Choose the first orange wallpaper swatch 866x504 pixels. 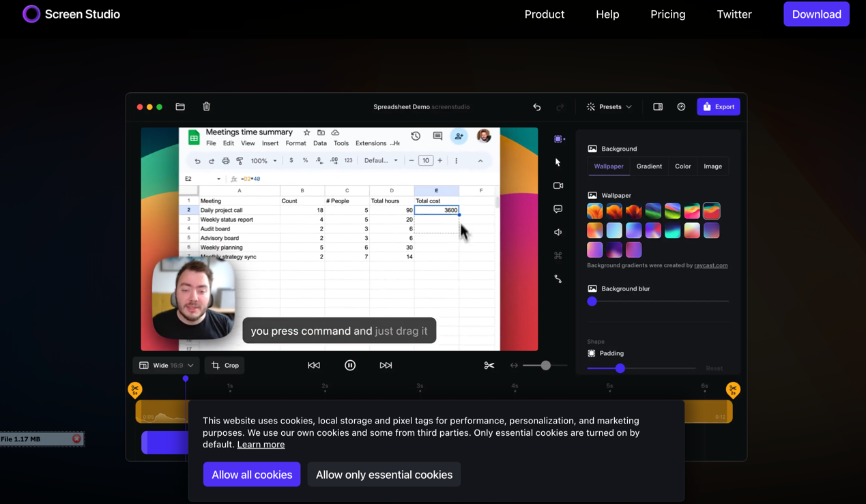tap(595, 211)
